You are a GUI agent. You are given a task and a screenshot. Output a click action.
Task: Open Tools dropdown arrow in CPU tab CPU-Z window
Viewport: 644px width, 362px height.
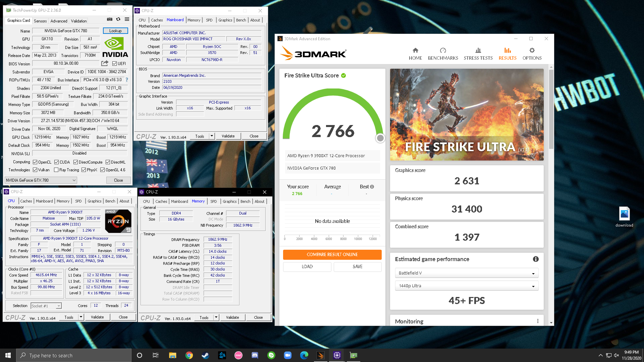[81, 317]
